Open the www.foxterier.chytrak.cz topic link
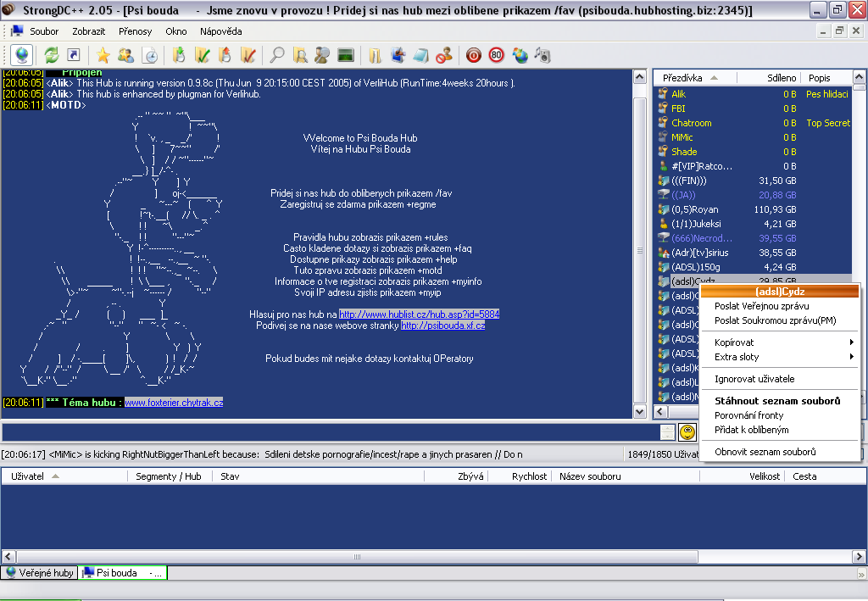The height and width of the screenshot is (601, 868). [174, 403]
